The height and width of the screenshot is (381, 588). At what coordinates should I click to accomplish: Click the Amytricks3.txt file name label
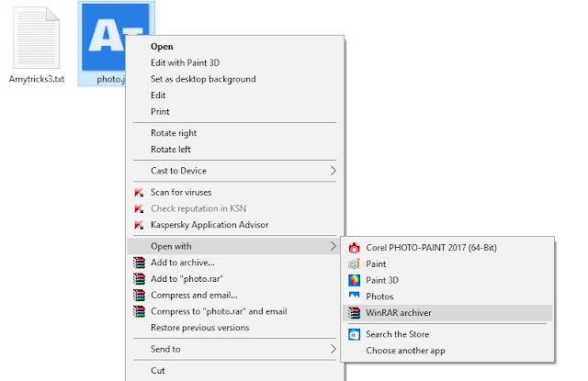[37, 79]
